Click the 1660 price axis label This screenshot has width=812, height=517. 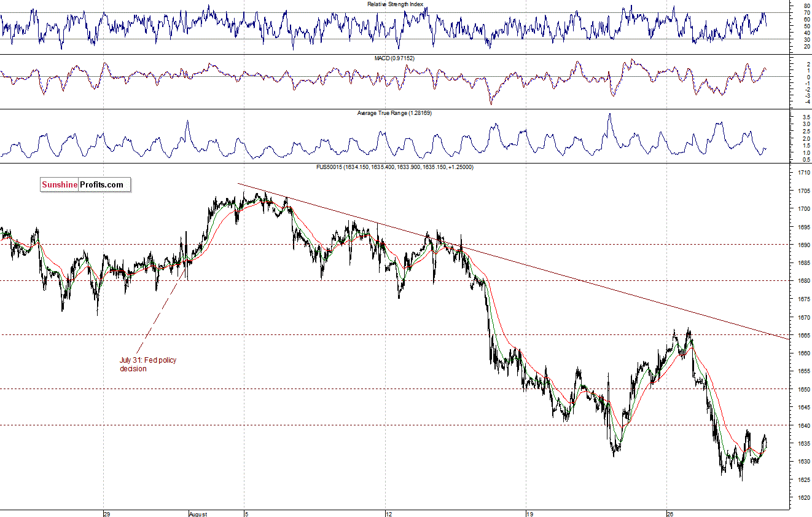click(804, 353)
